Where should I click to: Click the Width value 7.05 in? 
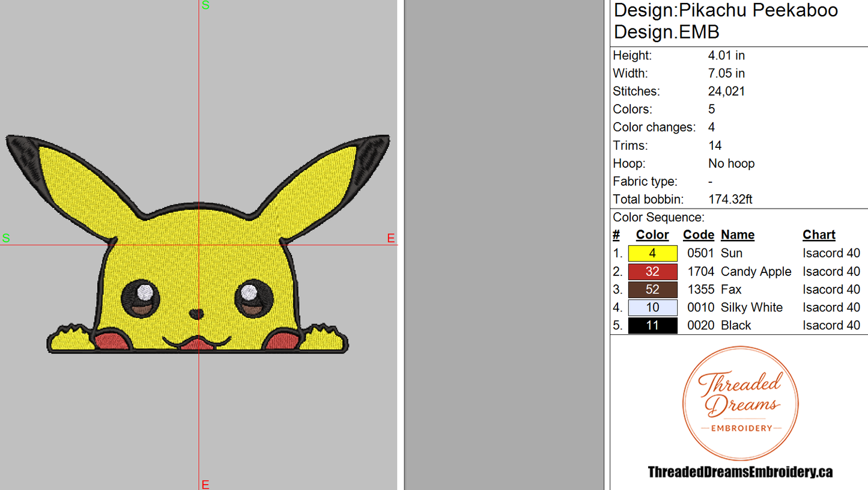pyautogui.click(x=726, y=73)
